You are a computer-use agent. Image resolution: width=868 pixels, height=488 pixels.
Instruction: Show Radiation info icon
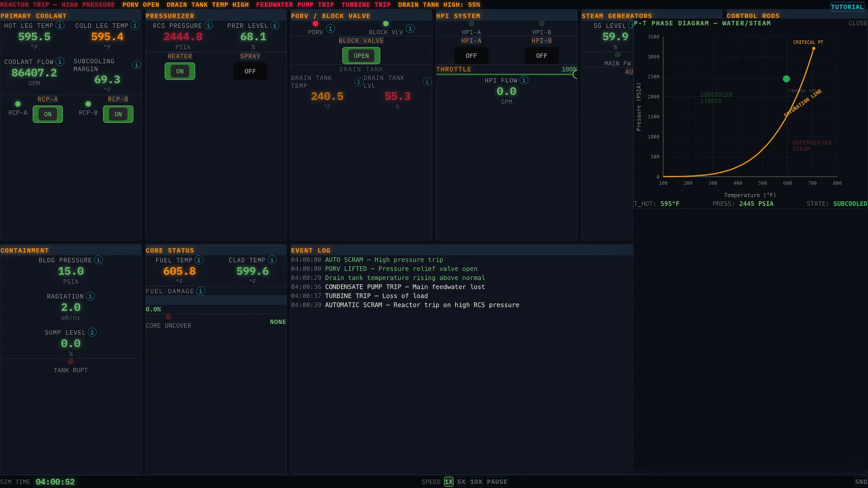90,296
